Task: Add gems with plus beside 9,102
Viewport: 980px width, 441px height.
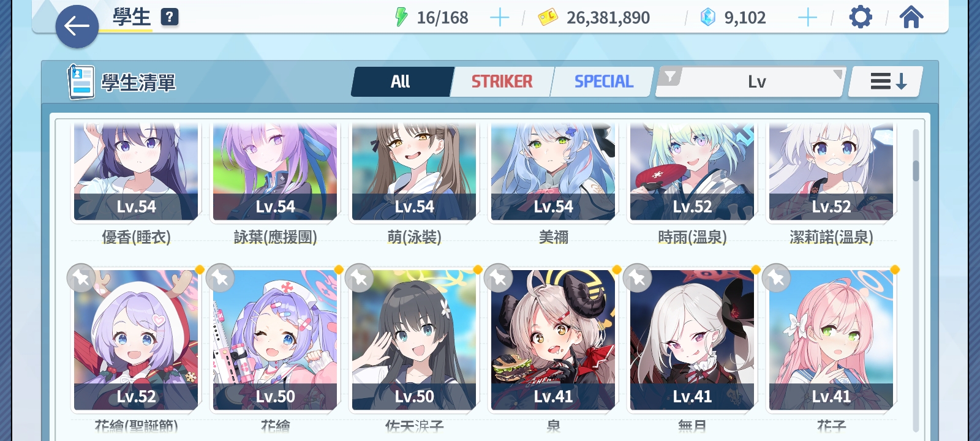Action: [808, 18]
